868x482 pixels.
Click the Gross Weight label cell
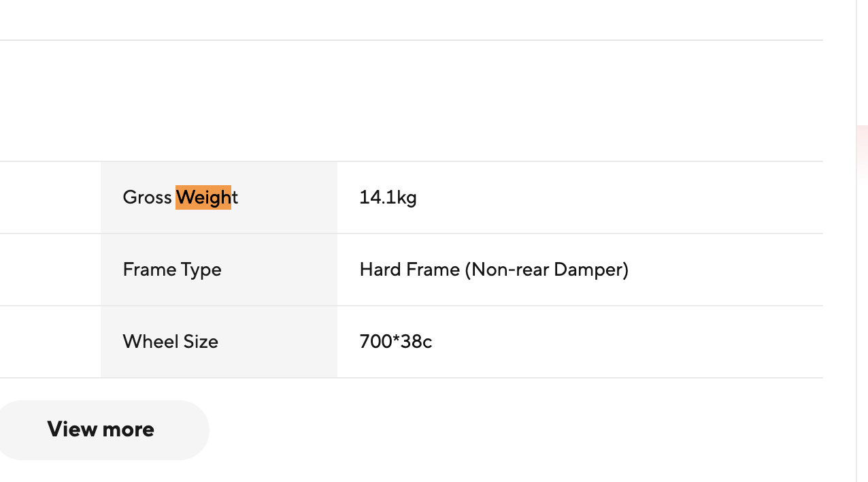[219, 197]
